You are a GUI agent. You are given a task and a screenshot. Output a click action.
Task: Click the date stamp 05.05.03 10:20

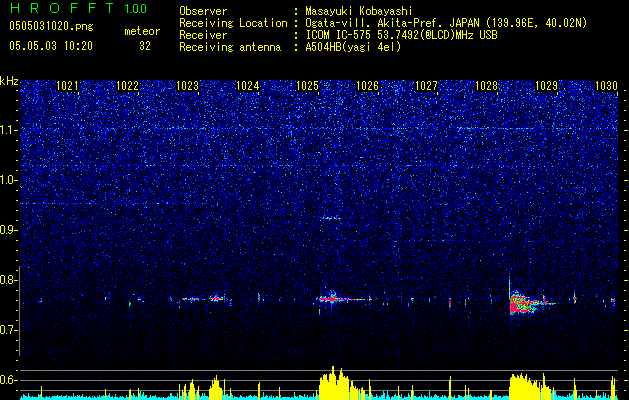click(51, 46)
